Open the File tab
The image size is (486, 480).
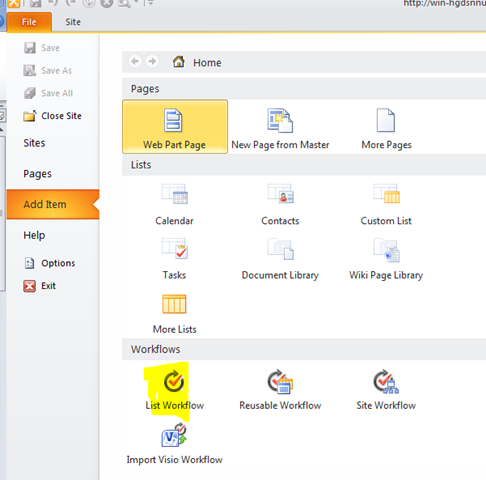(x=29, y=22)
